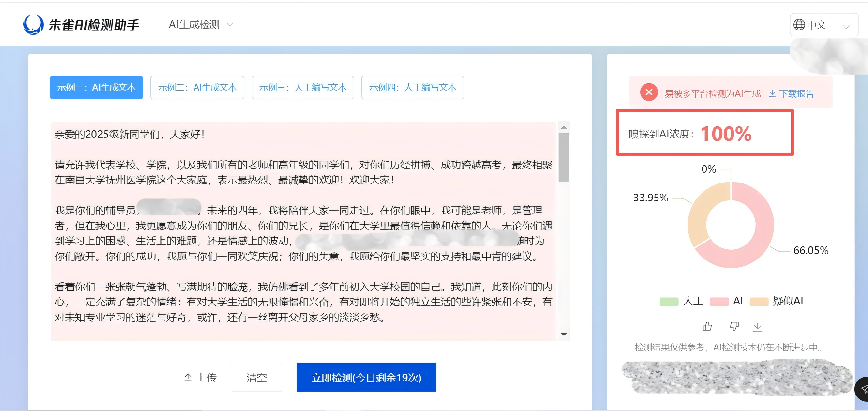Click 下载报告 download report link
The width and height of the screenshot is (868, 411).
(792, 93)
